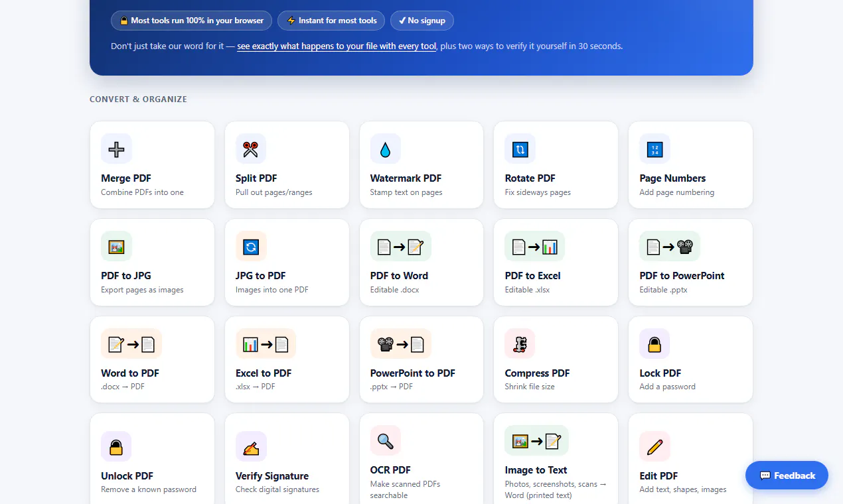The width and height of the screenshot is (843, 504).
Task: Select the PDF to Word icon
Action: click(401, 247)
